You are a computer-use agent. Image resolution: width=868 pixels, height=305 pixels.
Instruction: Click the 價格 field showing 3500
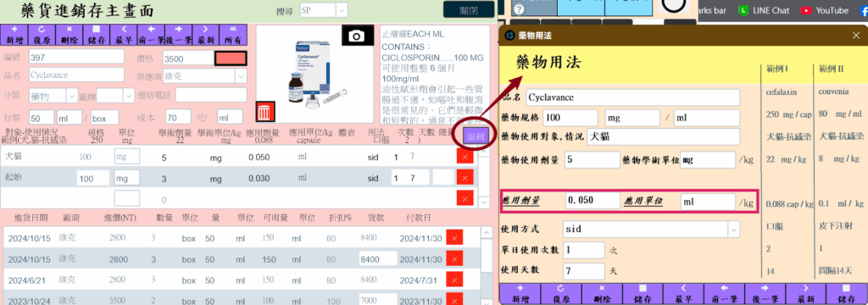(188, 58)
